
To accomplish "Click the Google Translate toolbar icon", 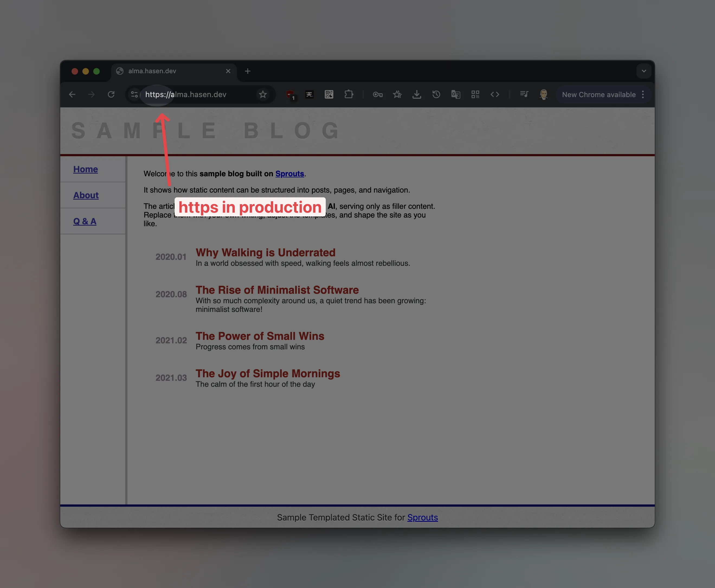I will (x=456, y=94).
